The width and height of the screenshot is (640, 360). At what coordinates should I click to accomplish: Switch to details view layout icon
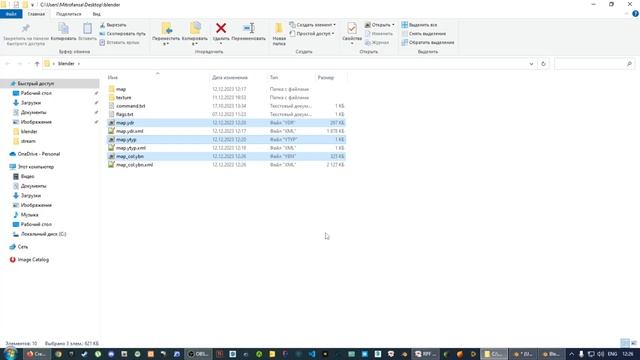coord(625,343)
